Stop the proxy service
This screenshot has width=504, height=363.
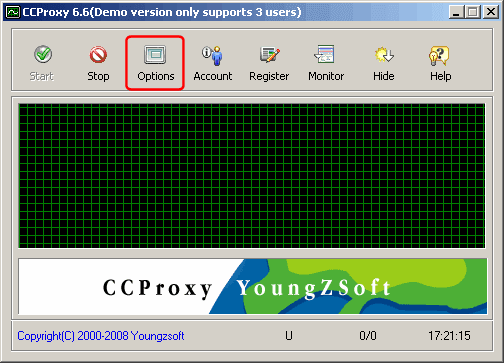[x=98, y=63]
